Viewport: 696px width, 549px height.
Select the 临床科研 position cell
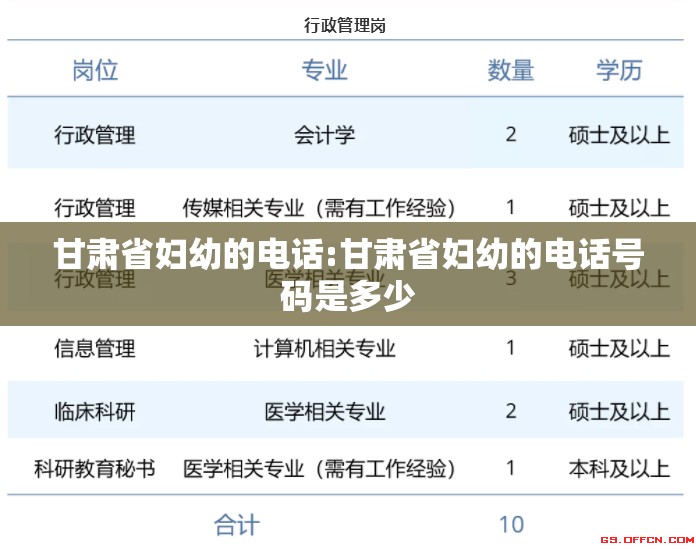click(x=95, y=411)
